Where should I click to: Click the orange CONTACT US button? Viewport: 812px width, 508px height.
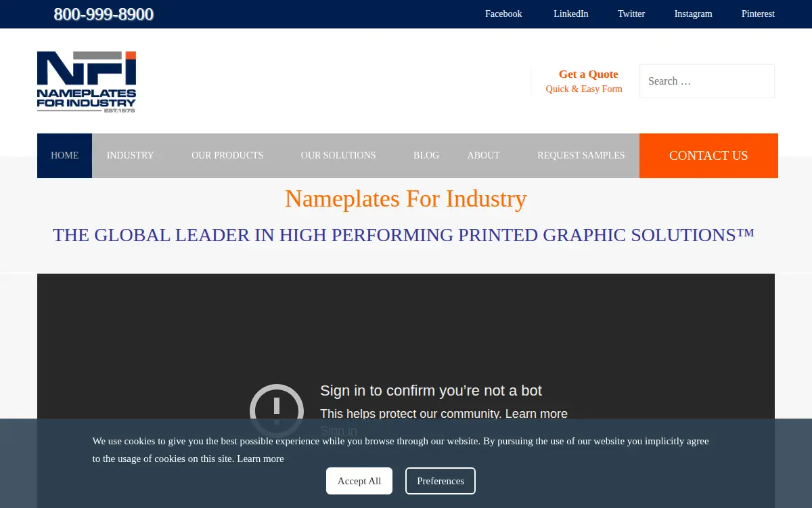click(x=708, y=156)
